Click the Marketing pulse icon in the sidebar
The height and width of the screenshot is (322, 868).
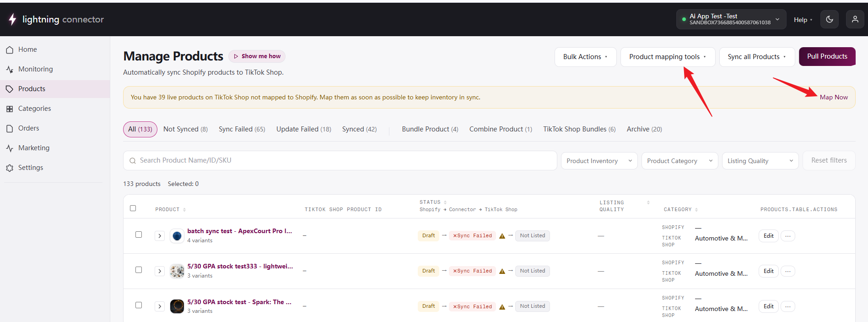click(x=10, y=148)
